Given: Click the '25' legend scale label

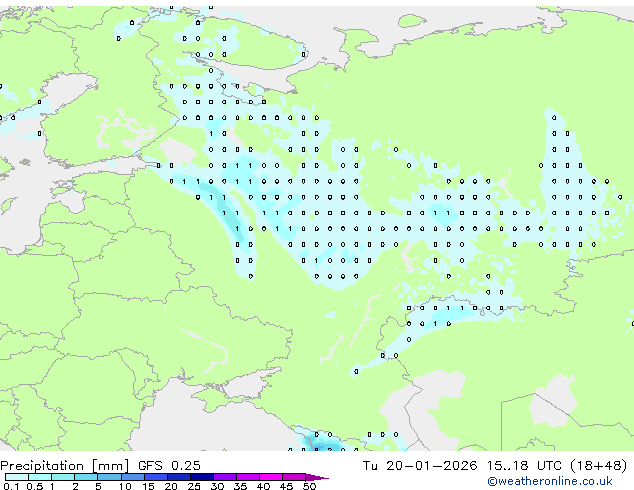Looking at the screenshot, I should point(194,486).
